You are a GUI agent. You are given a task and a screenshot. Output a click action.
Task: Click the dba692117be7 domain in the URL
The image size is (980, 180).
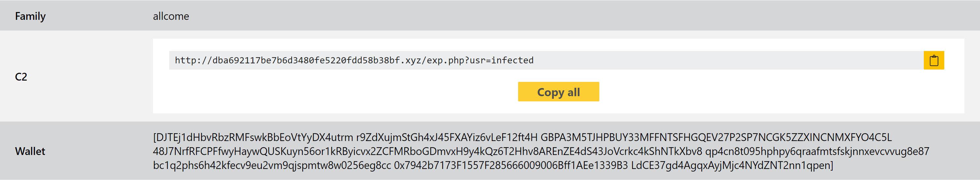tap(316, 60)
